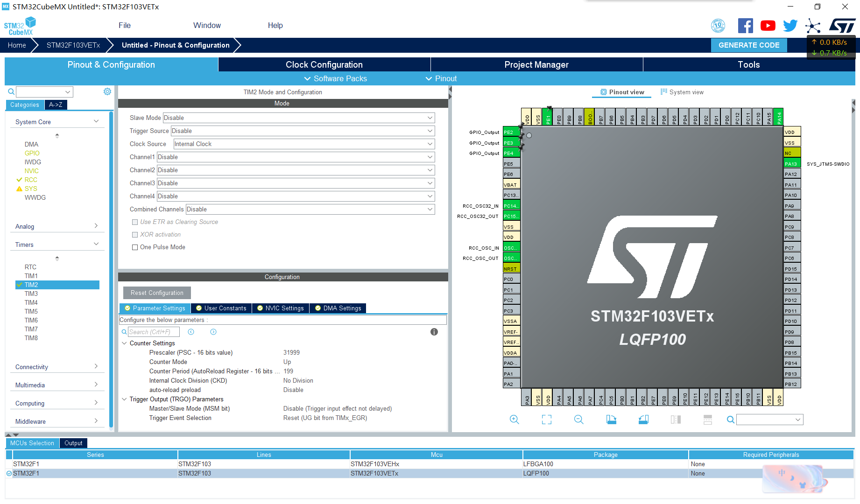The image size is (860, 504).
Task: Click the Twitter bird icon
Action: click(790, 26)
